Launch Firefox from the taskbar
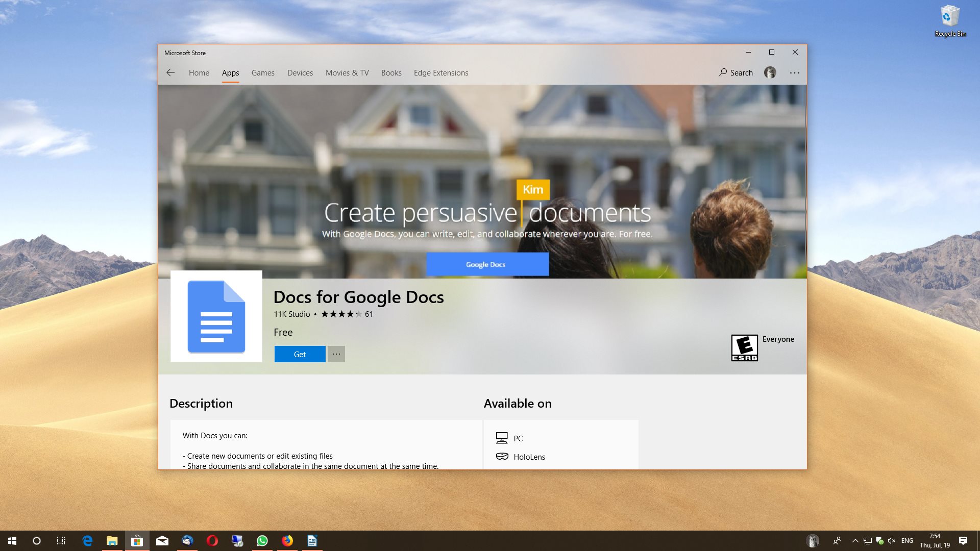This screenshot has height=551, width=980. pyautogui.click(x=287, y=541)
